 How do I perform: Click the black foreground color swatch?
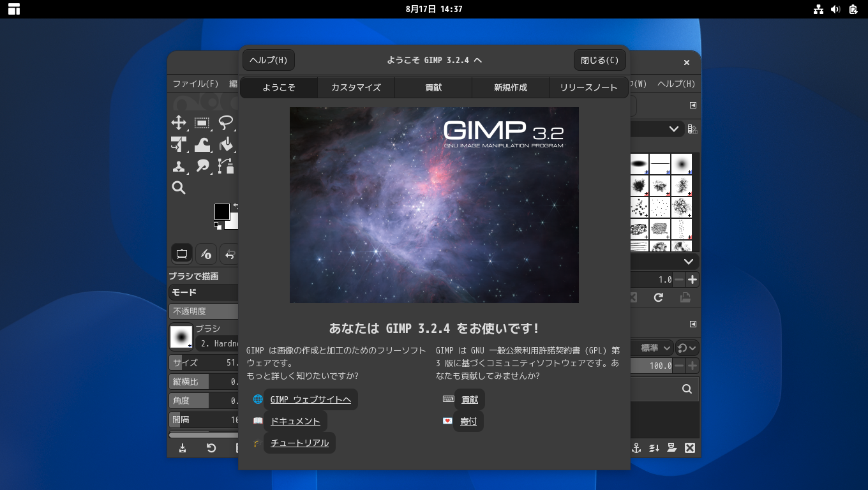click(x=221, y=212)
